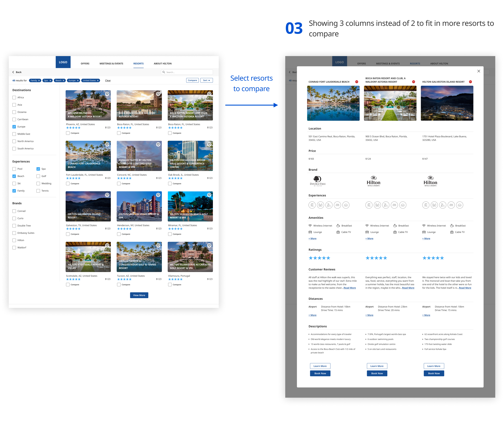Uncheck the Europe destination
The image size is (504, 424).
click(14, 127)
